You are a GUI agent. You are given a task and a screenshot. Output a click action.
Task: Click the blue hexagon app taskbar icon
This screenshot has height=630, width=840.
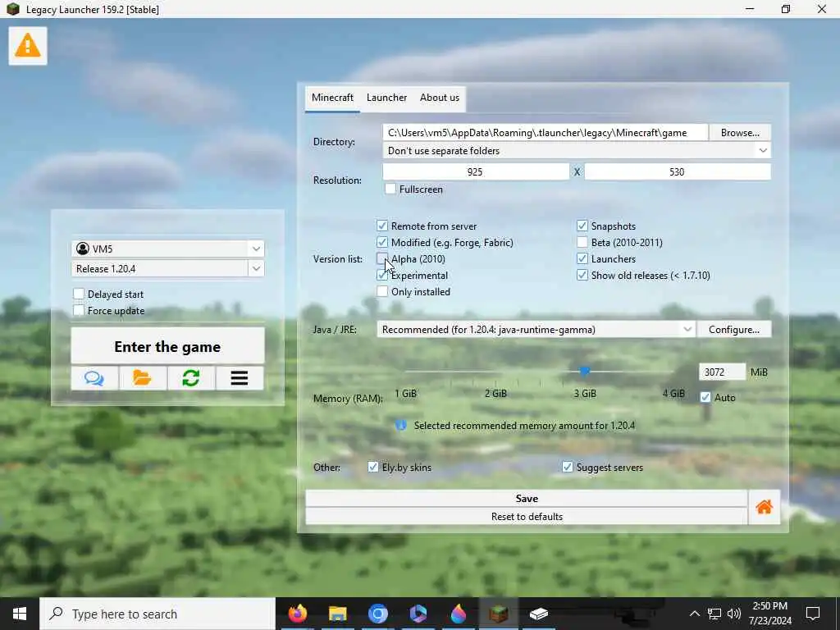point(418,614)
